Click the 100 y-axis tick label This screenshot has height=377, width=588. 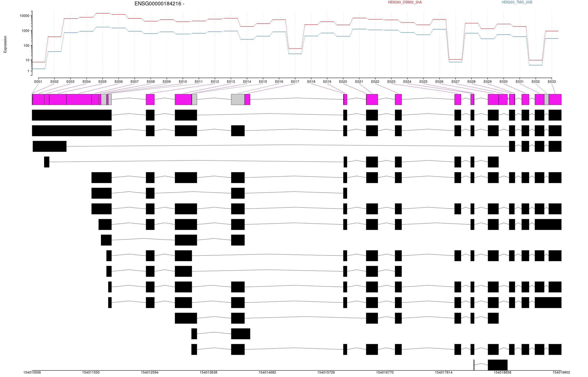point(26,46)
